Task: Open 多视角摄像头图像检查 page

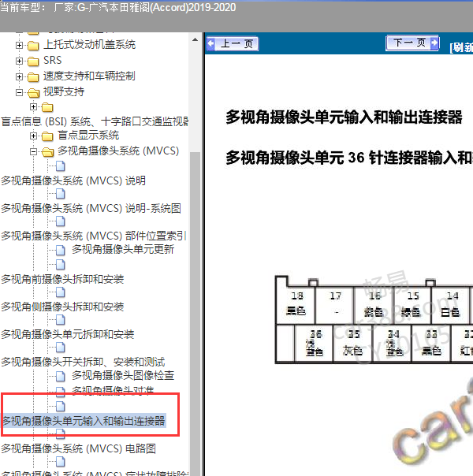Action: coord(123,375)
